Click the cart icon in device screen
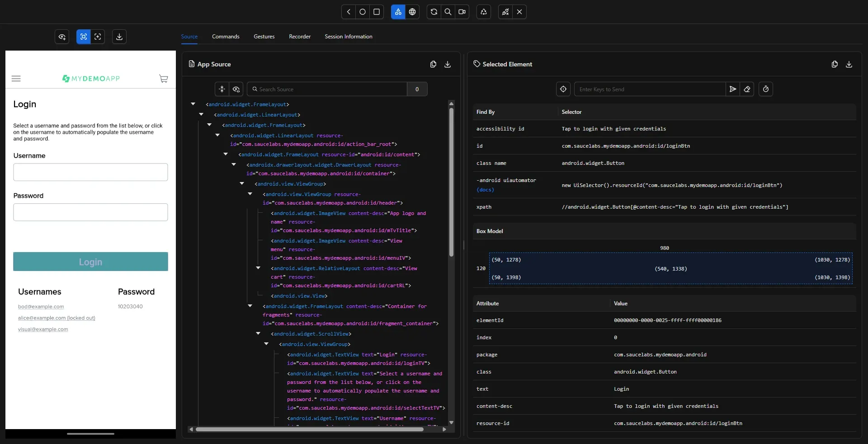This screenshot has height=444, width=868. pos(164,79)
